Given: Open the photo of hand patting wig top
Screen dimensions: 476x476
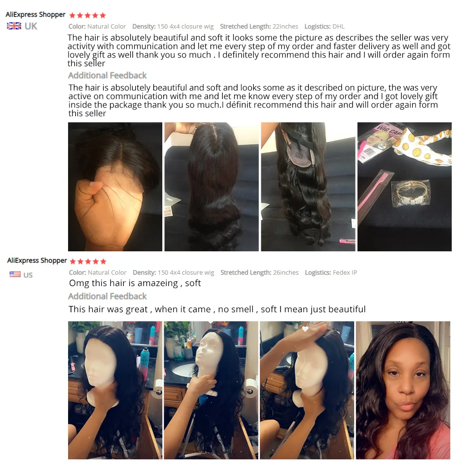Looking at the screenshot, I should tap(307, 390).
